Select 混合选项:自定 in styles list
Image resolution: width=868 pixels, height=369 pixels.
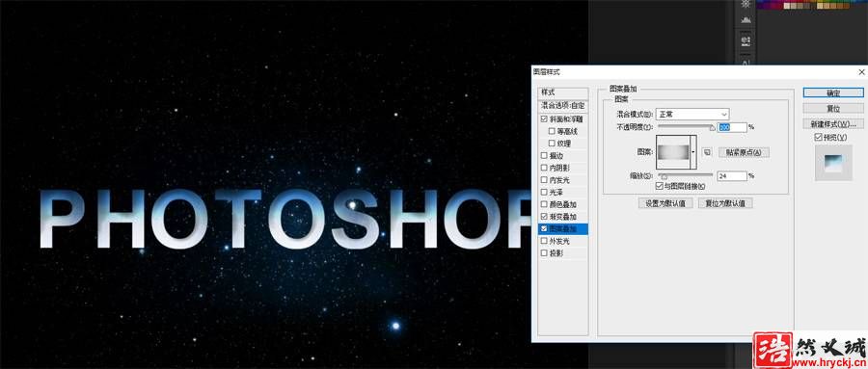pos(563,105)
